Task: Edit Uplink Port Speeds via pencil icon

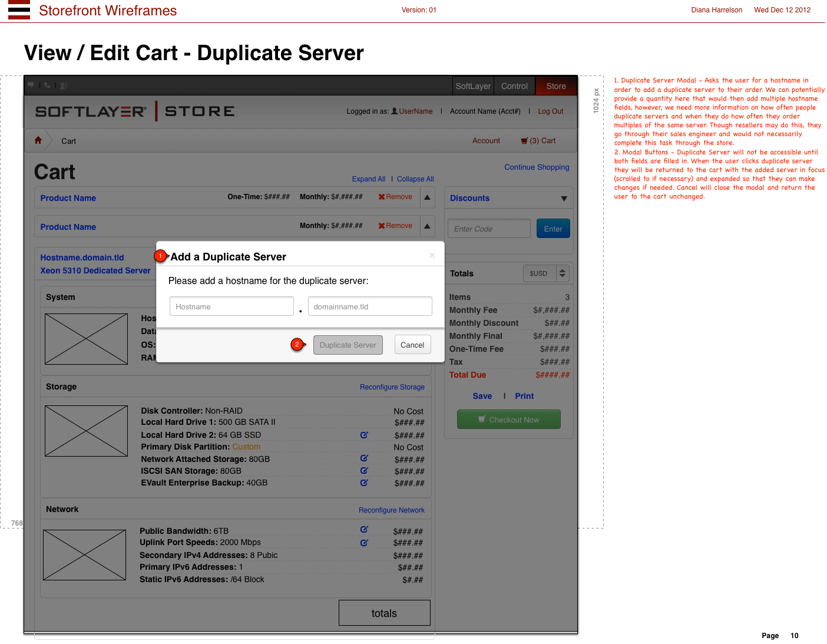Action: coord(364,543)
